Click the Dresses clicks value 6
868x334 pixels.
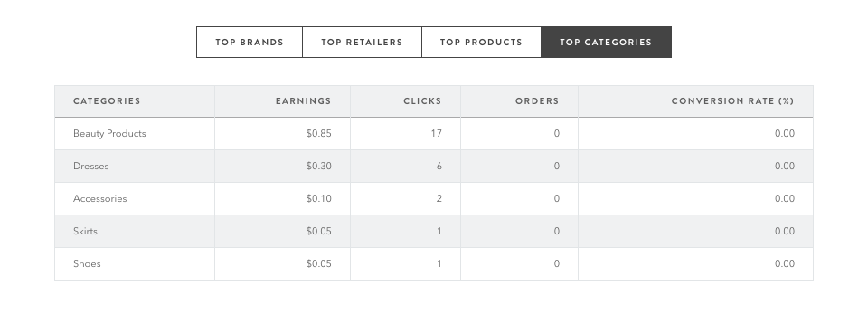click(439, 167)
